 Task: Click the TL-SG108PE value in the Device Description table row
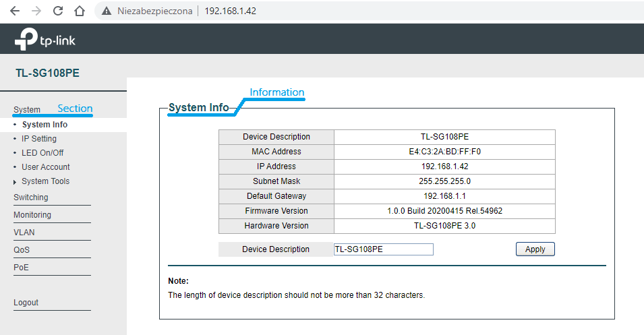pyautogui.click(x=445, y=137)
